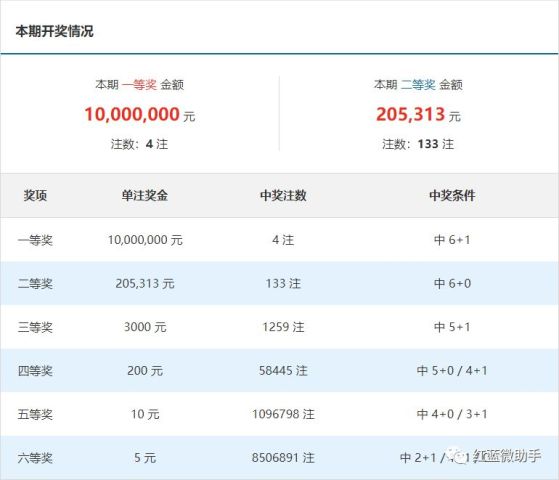Select the 五等奖 table row label

pos(35,414)
